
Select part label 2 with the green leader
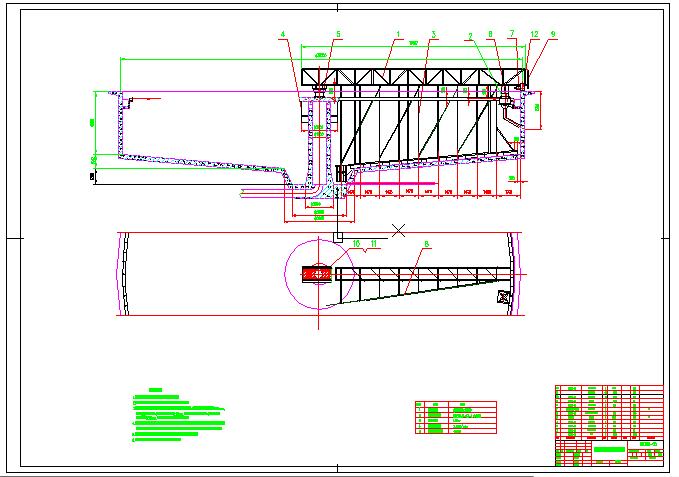coord(470,36)
